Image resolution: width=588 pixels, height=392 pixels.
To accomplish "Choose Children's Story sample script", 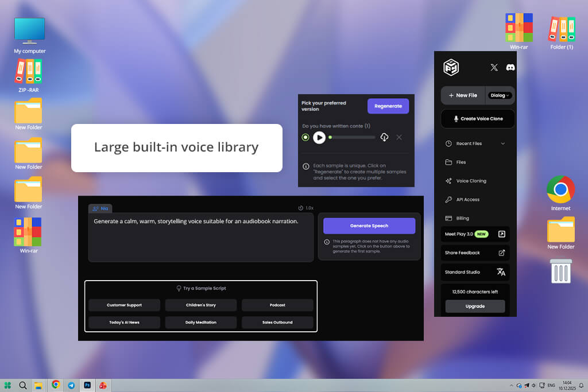I will click(x=200, y=305).
